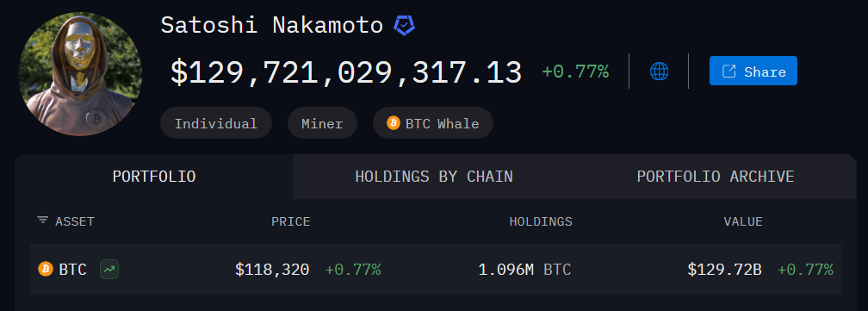Click the orange Bitcoin icon in BTC row
Image resolution: width=868 pixels, height=311 pixels.
[46, 270]
